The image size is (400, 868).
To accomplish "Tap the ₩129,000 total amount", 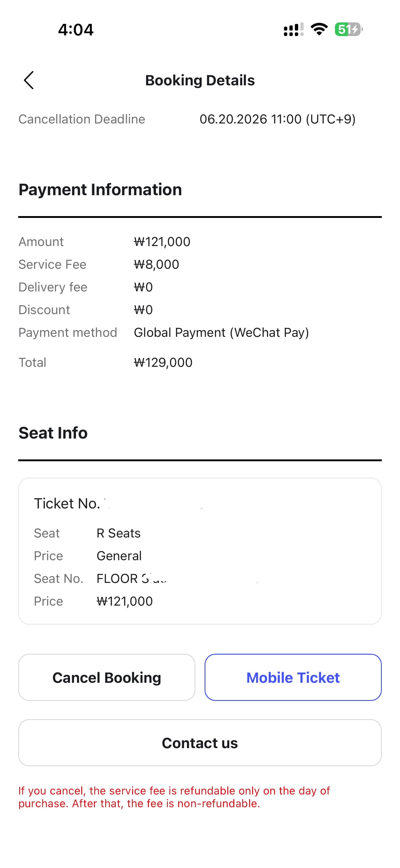I will pos(163,363).
